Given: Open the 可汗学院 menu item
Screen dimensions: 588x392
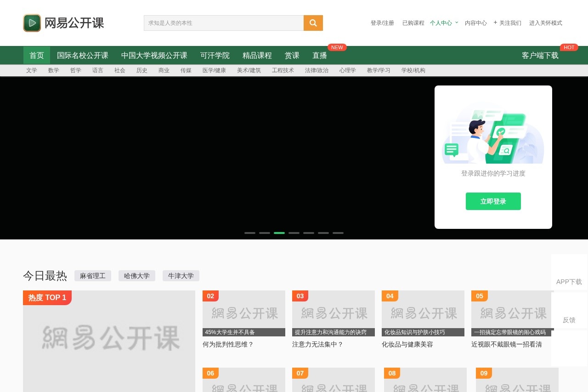Looking at the screenshot, I should click(x=215, y=55).
